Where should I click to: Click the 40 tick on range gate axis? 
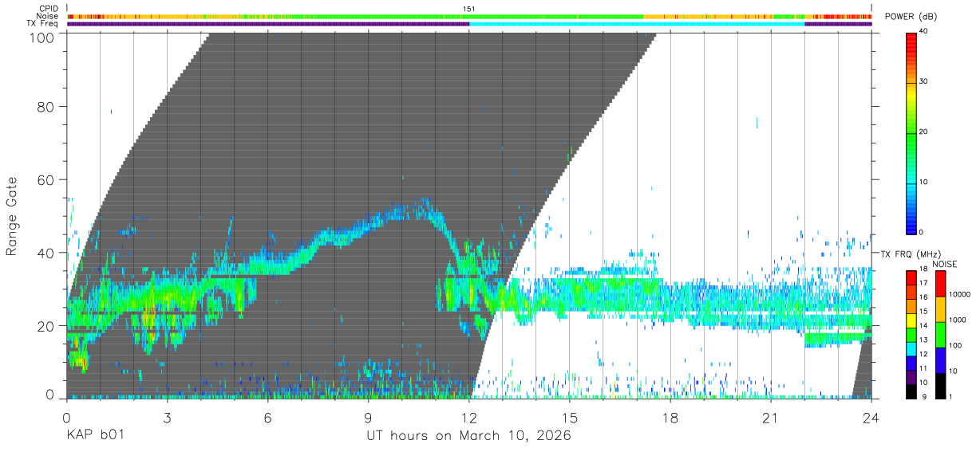46,253
